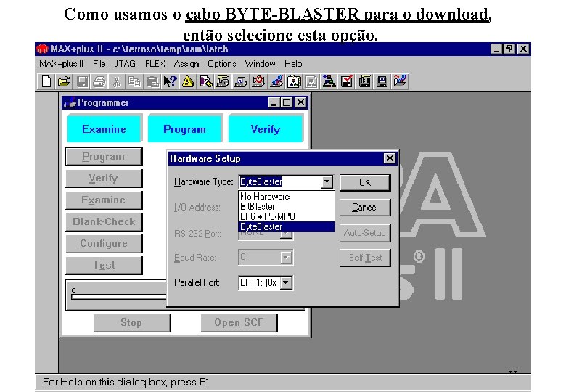Choose LP6 + PL-MPU option
Viewport: 566px width, 392px height.
coord(287,216)
